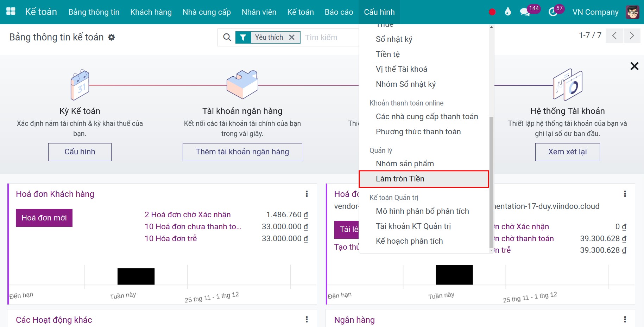Click the 1.486.760 ₫ amount
The height and width of the screenshot is (327, 644).
(x=287, y=214)
